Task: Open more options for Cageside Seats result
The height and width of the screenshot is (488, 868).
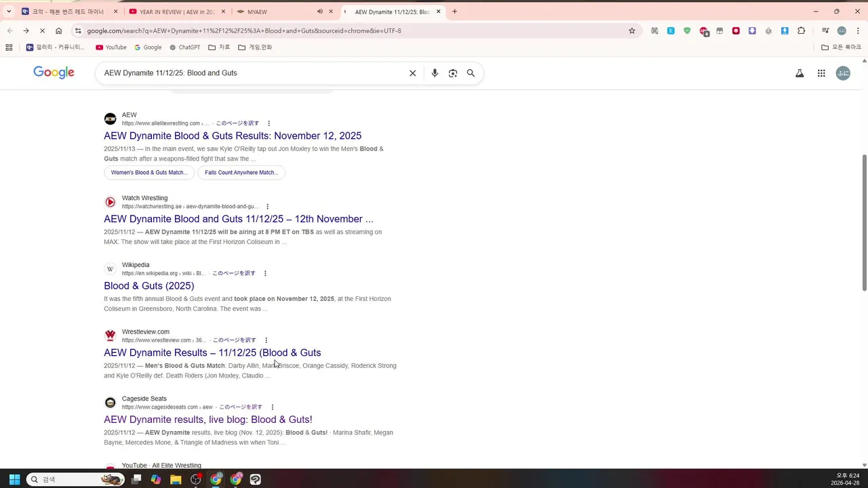Action: pyautogui.click(x=272, y=407)
